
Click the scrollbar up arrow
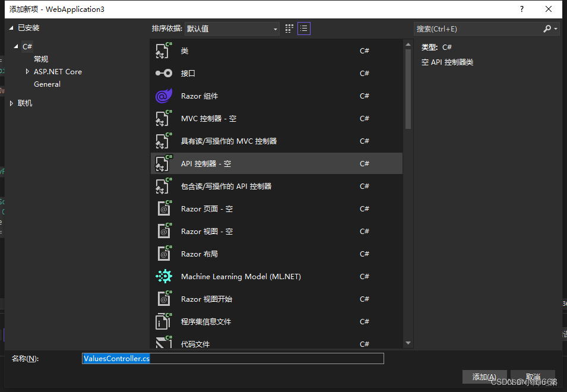[x=408, y=45]
